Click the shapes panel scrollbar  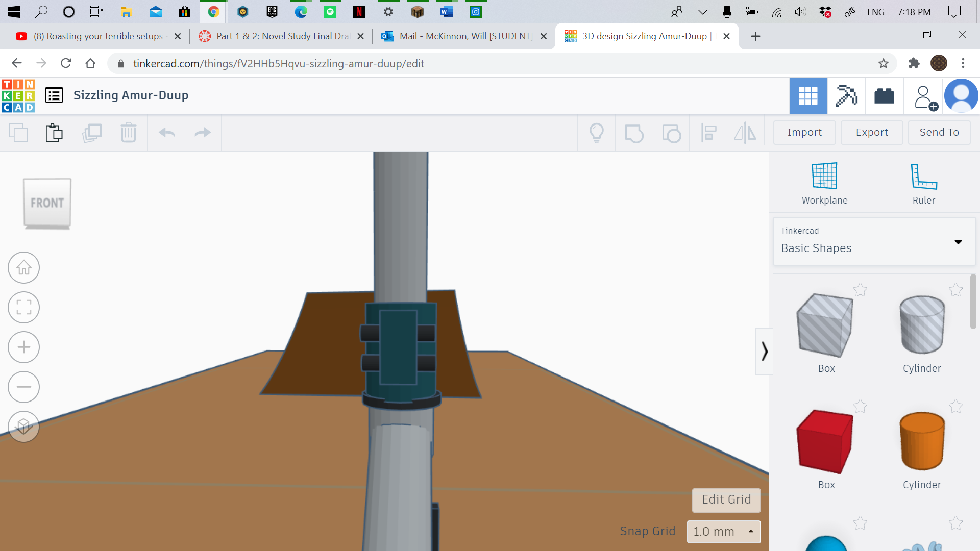click(973, 302)
